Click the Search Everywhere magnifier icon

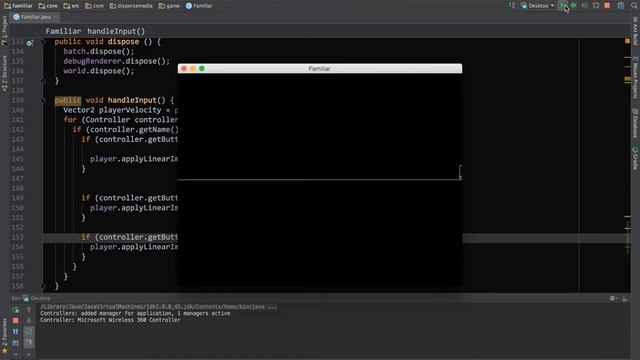tap(634, 6)
